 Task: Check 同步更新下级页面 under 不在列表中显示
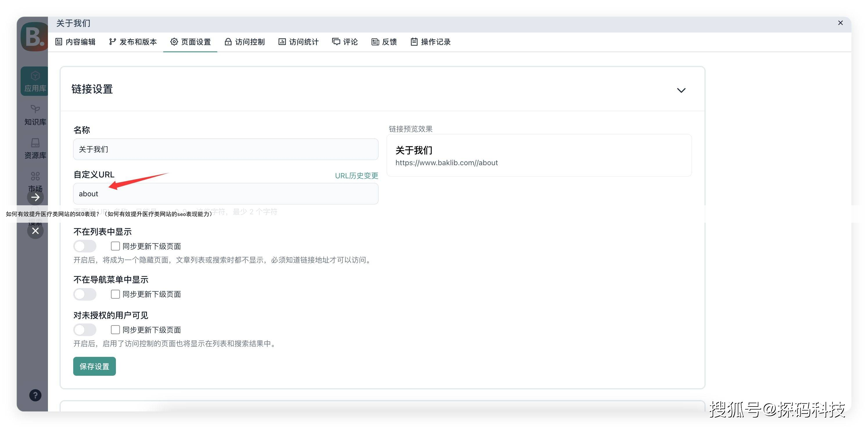click(x=115, y=246)
